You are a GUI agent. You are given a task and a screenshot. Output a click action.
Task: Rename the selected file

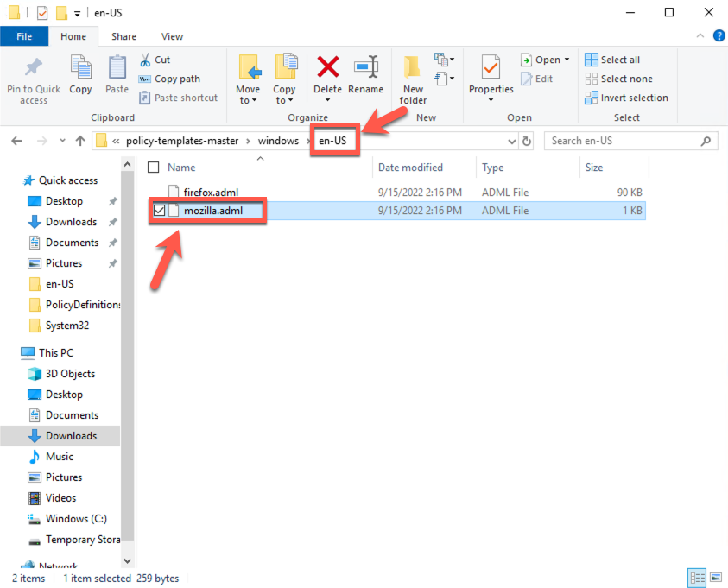[x=366, y=75]
